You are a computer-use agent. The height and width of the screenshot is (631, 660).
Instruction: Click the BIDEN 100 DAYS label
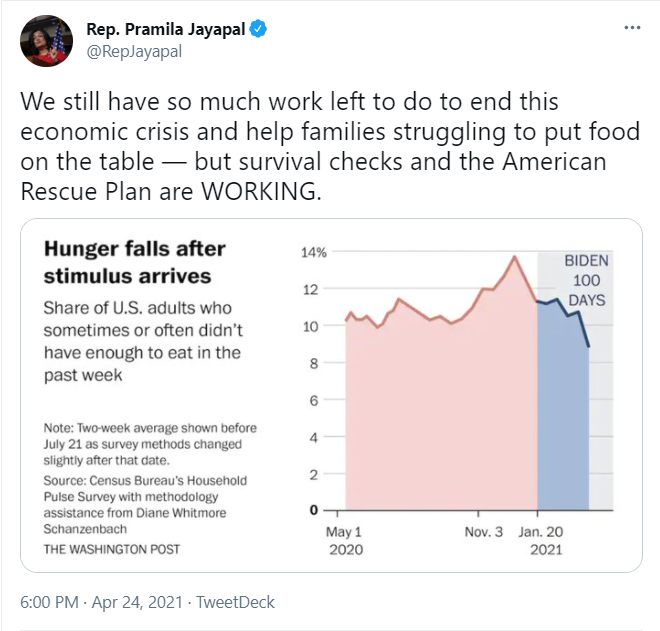tap(586, 280)
